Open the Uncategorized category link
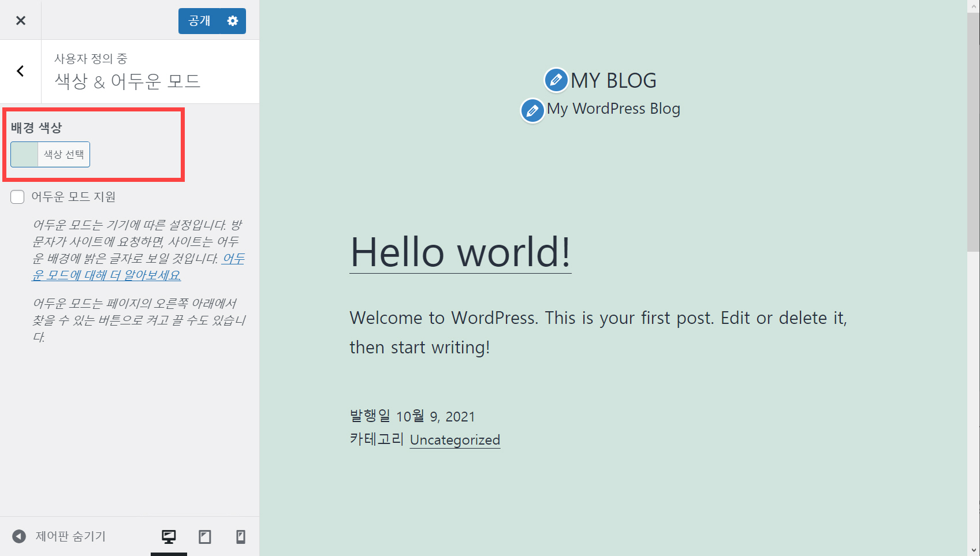 [x=455, y=440]
